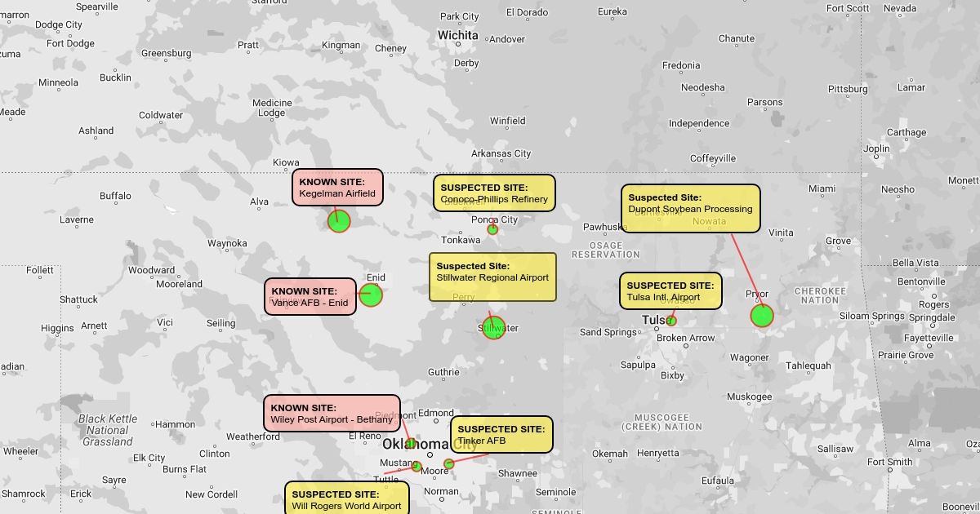Open the Conoco-Phillips Refinery suspected site label
The image size is (980, 514).
tap(493, 193)
